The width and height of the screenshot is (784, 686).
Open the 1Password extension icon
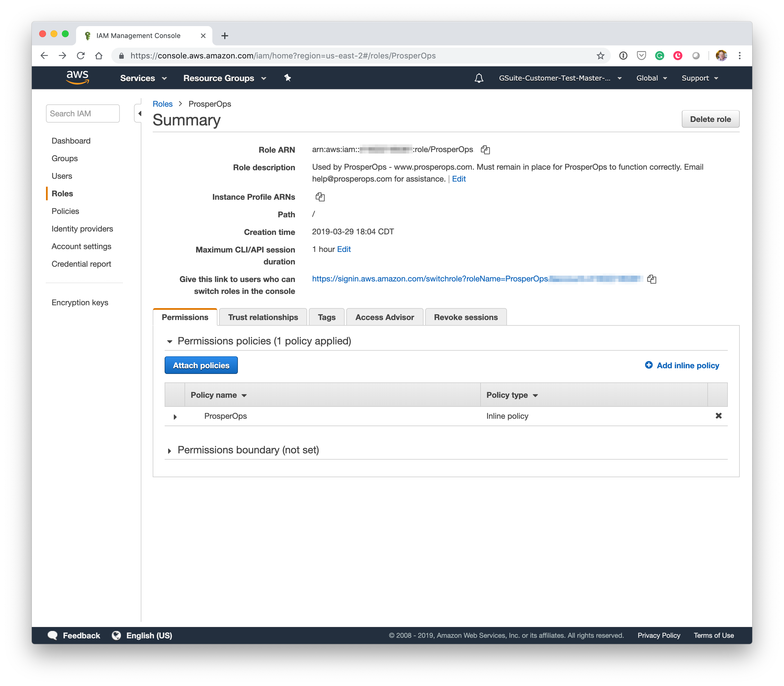[x=623, y=56]
